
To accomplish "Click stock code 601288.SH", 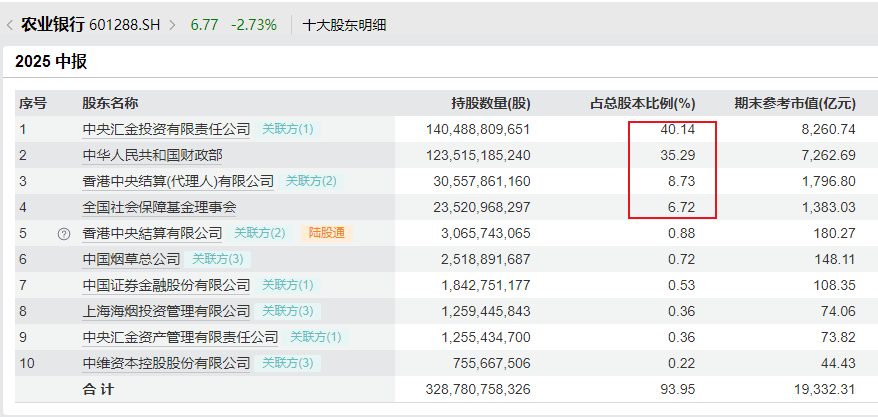I will 124,25.
